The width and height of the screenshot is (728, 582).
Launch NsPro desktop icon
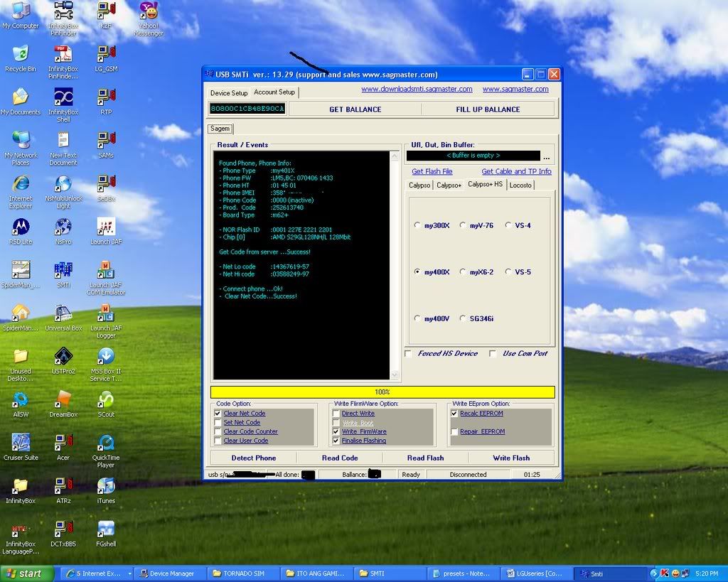tap(63, 231)
